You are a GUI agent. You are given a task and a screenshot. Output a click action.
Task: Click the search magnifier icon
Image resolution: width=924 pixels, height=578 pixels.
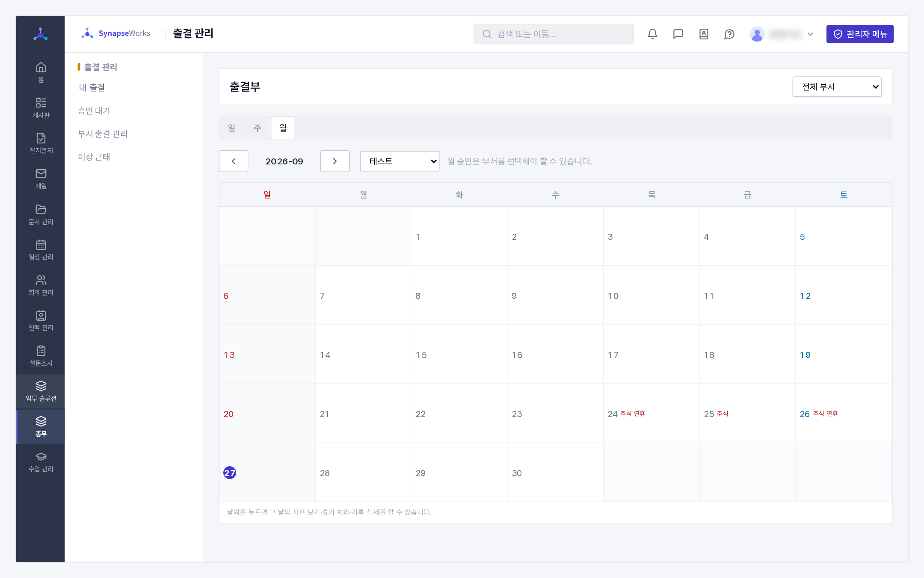click(487, 34)
